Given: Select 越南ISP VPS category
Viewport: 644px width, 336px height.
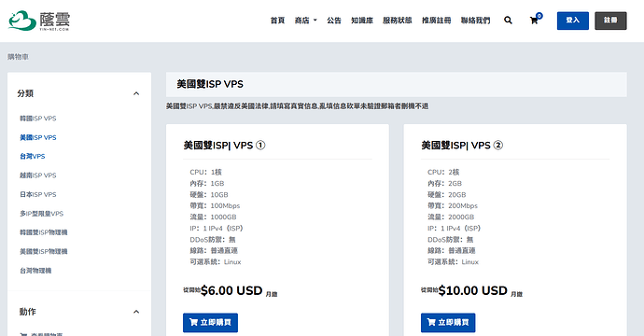Looking at the screenshot, I should (x=37, y=175).
